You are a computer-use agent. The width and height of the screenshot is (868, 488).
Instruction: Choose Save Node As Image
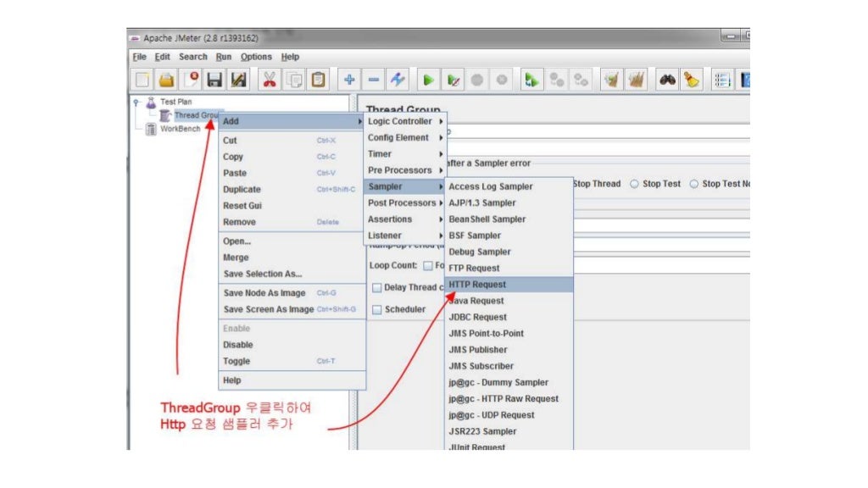[x=292, y=292]
